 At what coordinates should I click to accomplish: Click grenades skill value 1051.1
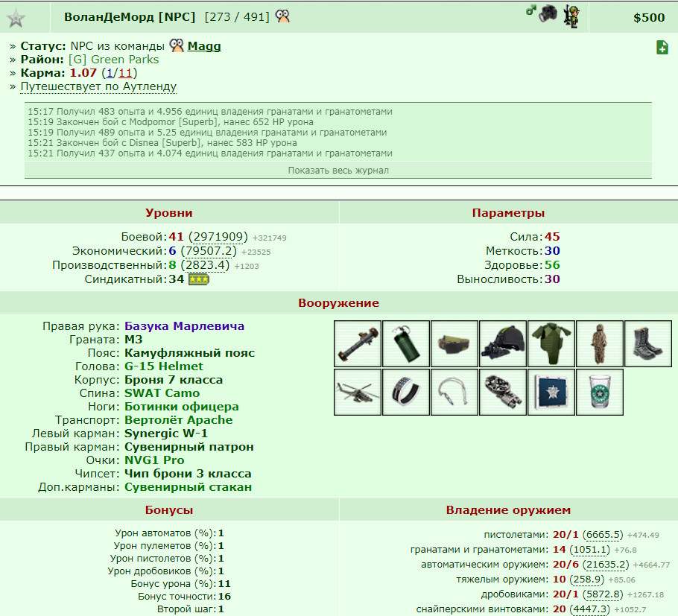[x=590, y=550]
